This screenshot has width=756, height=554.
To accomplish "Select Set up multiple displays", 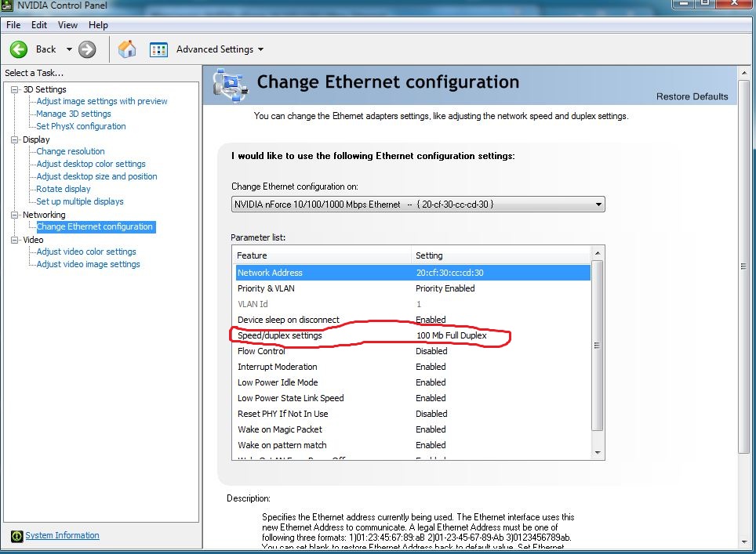I will (79, 201).
